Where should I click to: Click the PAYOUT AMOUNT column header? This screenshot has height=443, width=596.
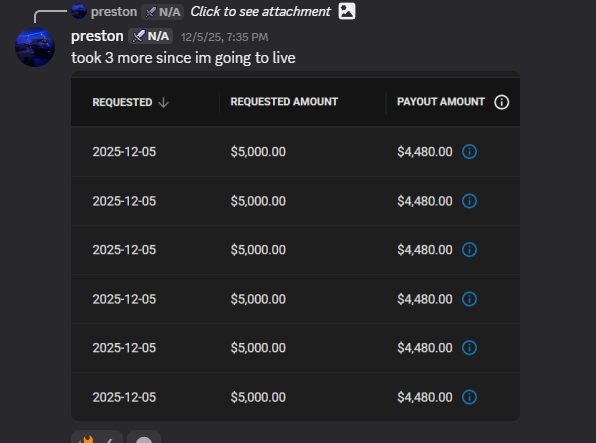pyautogui.click(x=441, y=102)
